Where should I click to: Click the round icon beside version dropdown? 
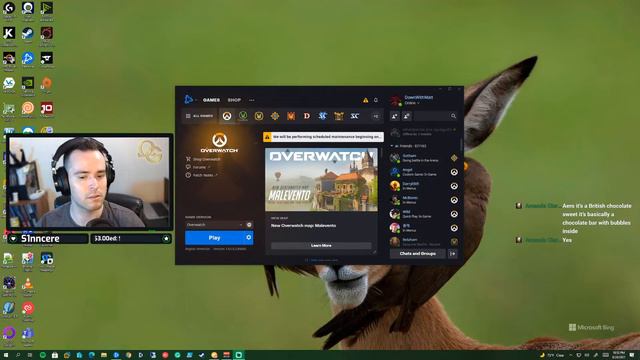click(x=249, y=225)
